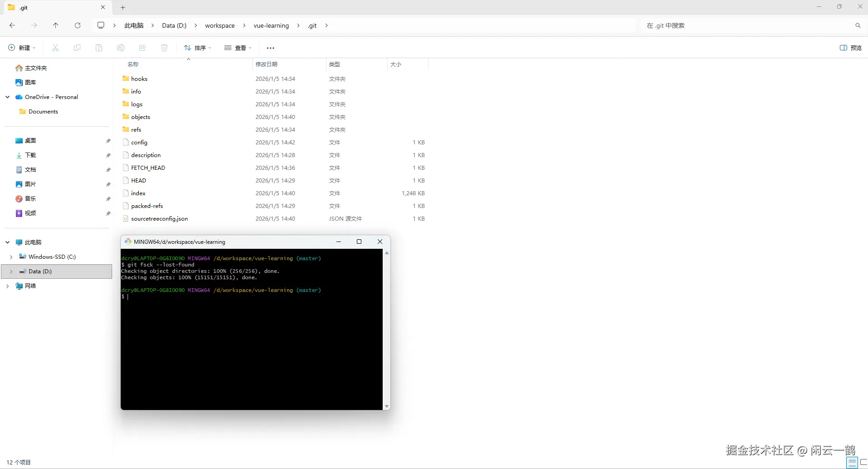Select the config file
The width and height of the screenshot is (868, 469).
[x=275, y=142]
